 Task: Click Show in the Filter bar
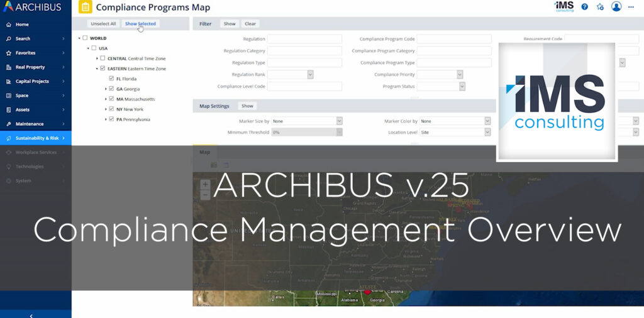(x=230, y=24)
